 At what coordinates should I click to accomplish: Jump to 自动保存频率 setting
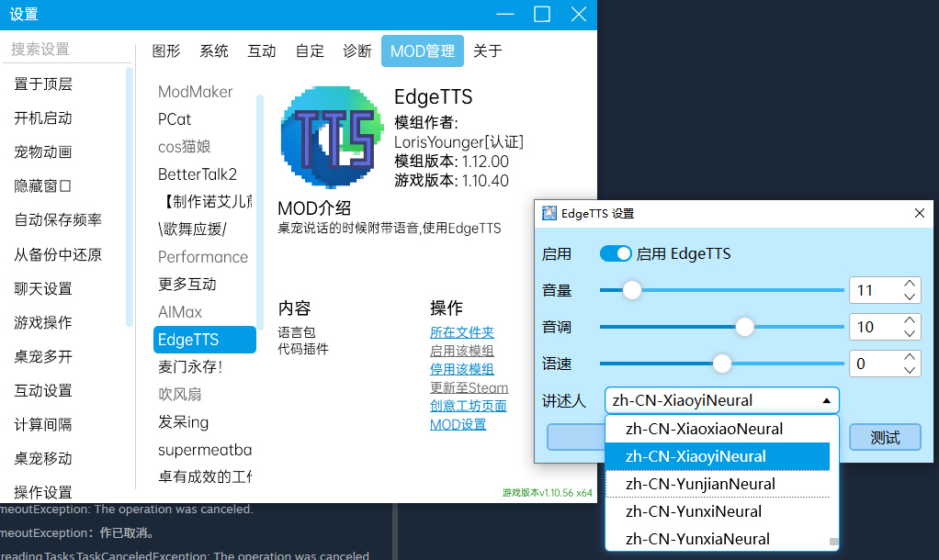click(x=58, y=220)
